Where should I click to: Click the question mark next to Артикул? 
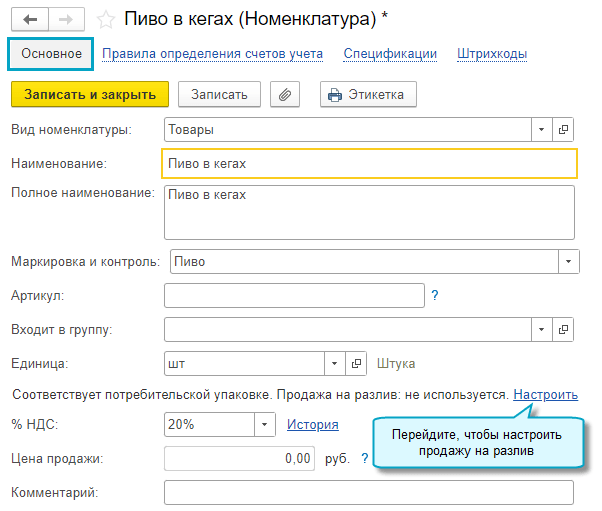coord(435,295)
